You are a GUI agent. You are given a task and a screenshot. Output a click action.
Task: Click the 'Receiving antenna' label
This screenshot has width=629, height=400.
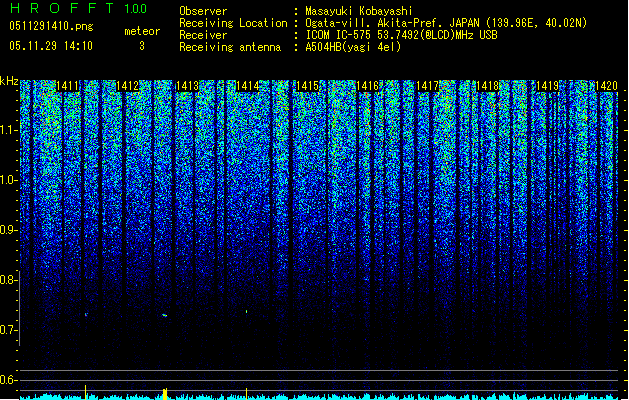coord(230,47)
